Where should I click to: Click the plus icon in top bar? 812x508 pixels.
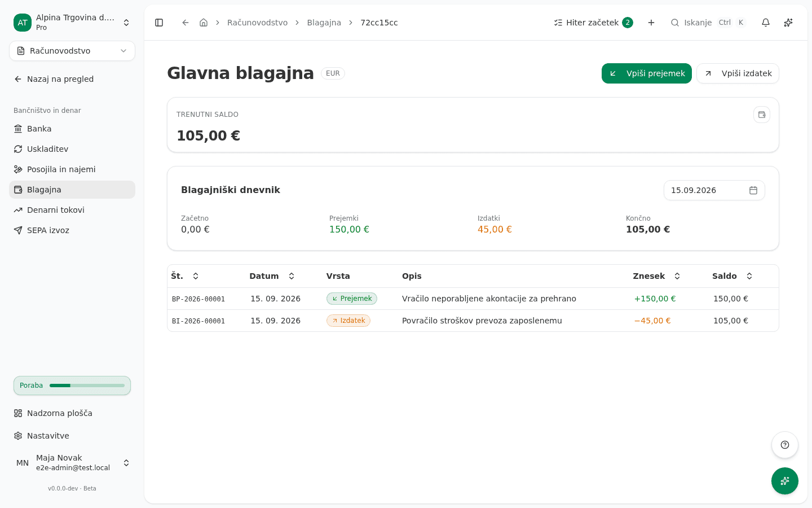click(651, 23)
